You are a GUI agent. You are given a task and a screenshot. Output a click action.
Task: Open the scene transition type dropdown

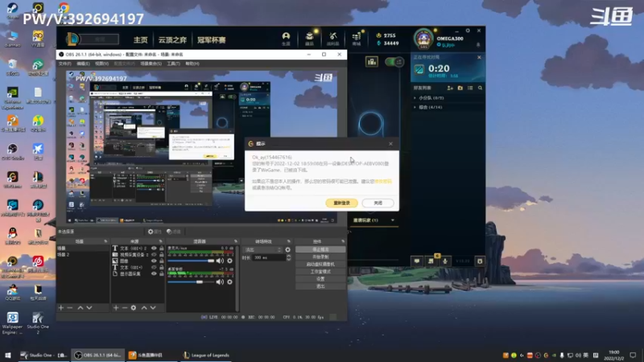(x=263, y=249)
